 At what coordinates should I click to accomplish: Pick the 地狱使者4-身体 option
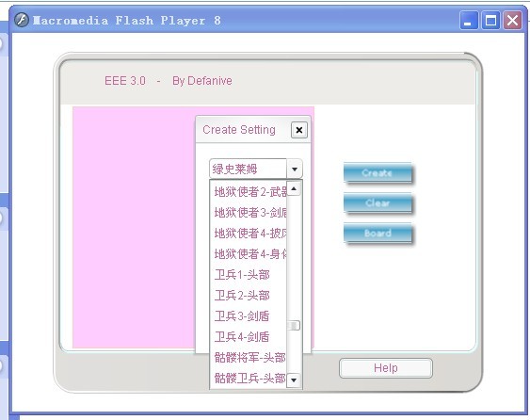[249, 253]
